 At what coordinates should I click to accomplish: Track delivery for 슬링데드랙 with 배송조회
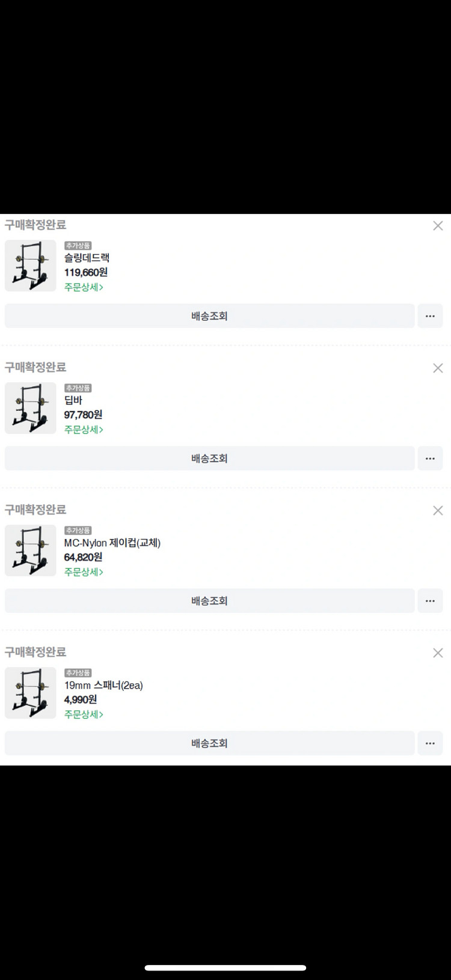(209, 316)
